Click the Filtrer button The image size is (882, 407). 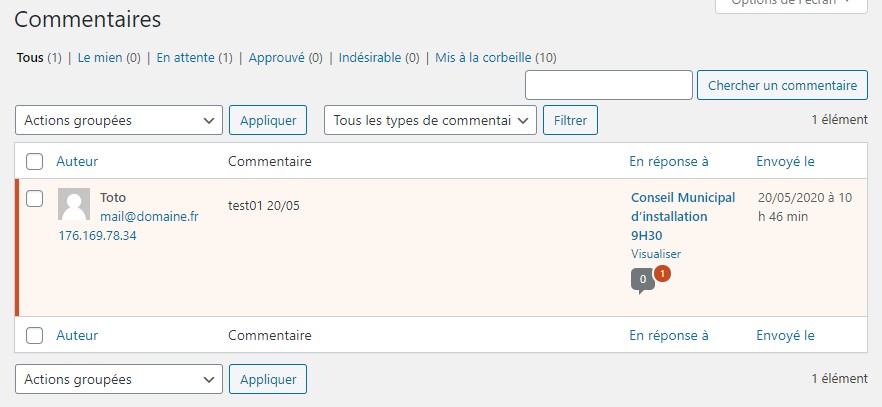pos(570,121)
